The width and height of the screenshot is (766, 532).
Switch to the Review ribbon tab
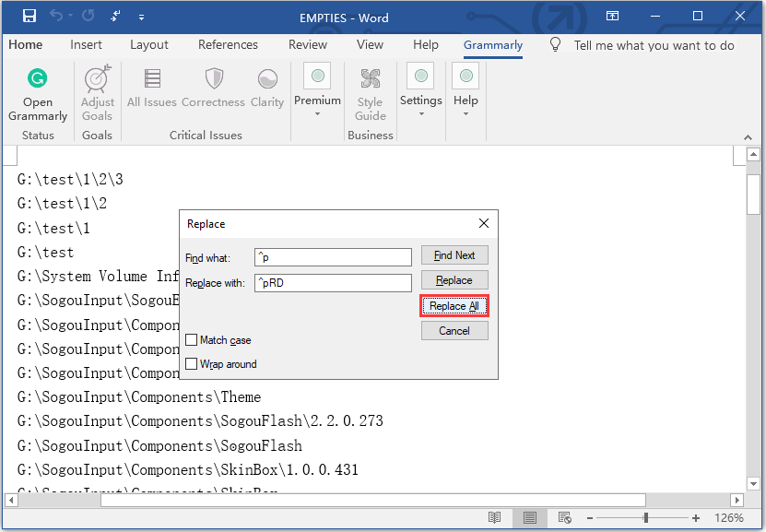click(307, 44)
